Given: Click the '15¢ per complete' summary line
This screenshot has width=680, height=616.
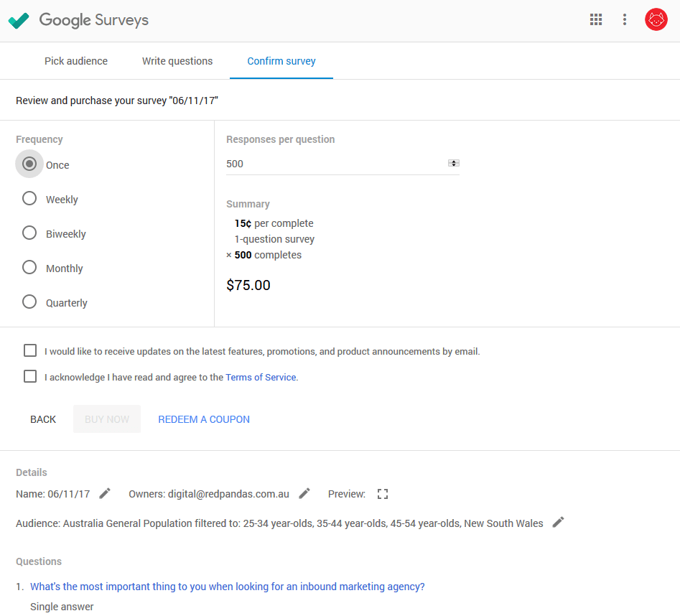Looking at the screenshot, I should (x=274, y=223).
